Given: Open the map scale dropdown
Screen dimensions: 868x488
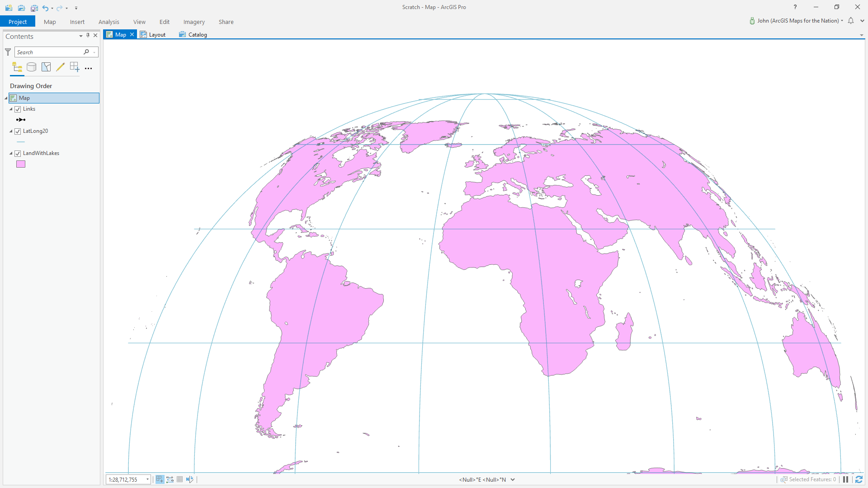Looking at the screenshot, I should 147,479.
